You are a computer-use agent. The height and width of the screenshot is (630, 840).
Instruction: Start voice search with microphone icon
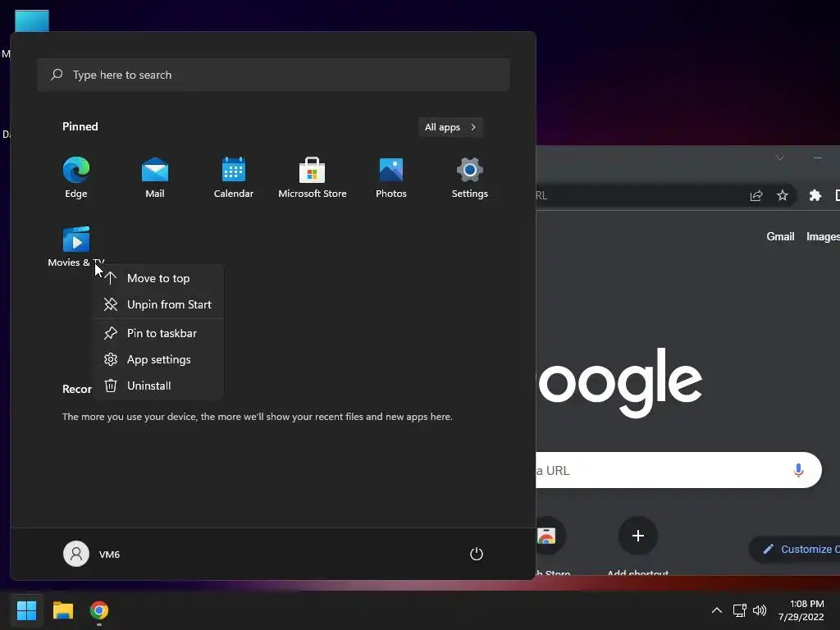[798, 470]
